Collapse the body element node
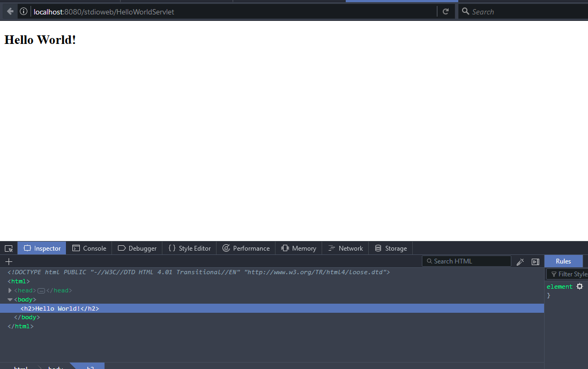Screen dimensions: 588x369 (x=10, y=299)
